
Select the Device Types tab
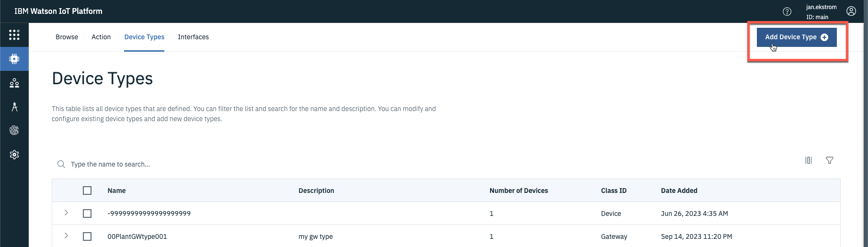(144, 37)
